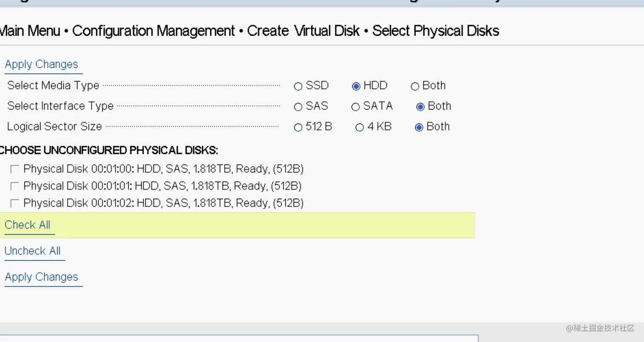Click the Uncheck All link
Viewport: 644px width, 342px height.
(32, 251)
